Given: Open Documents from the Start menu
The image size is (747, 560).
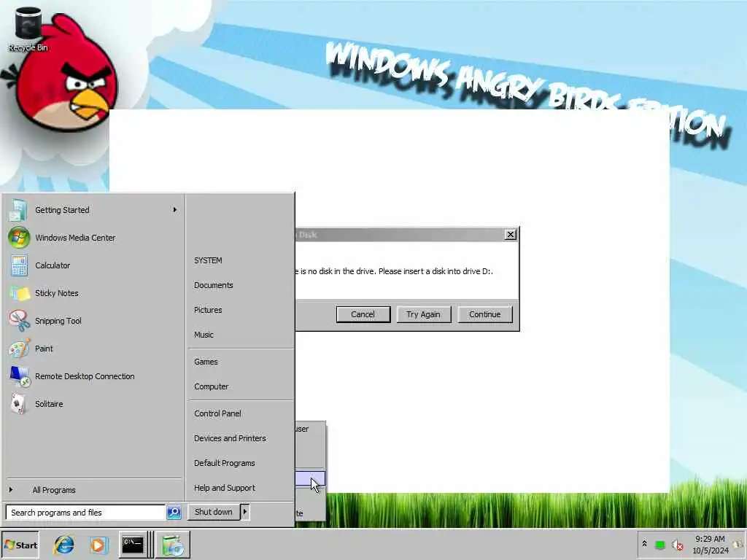Looking at the screenshot, I should tap(241, 285).
